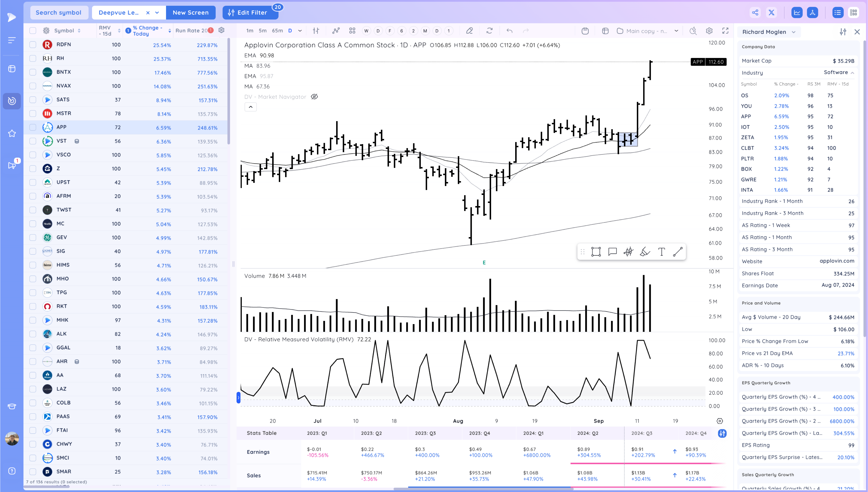Tick the checkbox next to NVAX

coord(33,86)
